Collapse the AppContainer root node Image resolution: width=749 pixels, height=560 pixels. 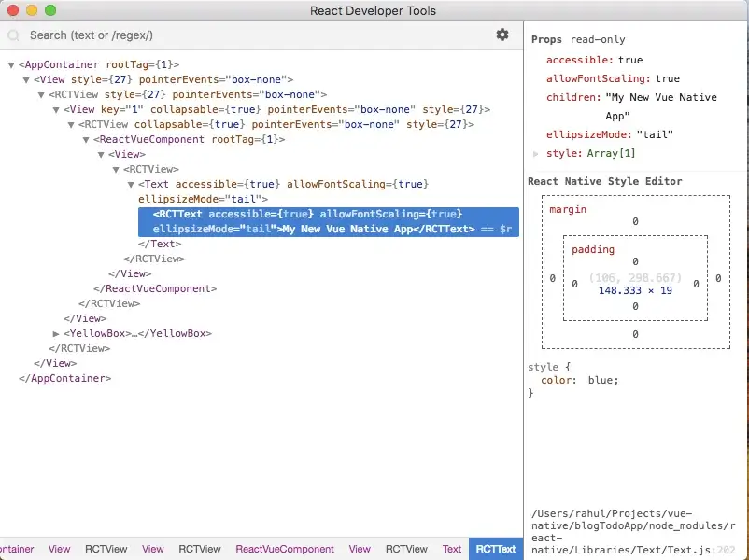(x=10, y=65)
